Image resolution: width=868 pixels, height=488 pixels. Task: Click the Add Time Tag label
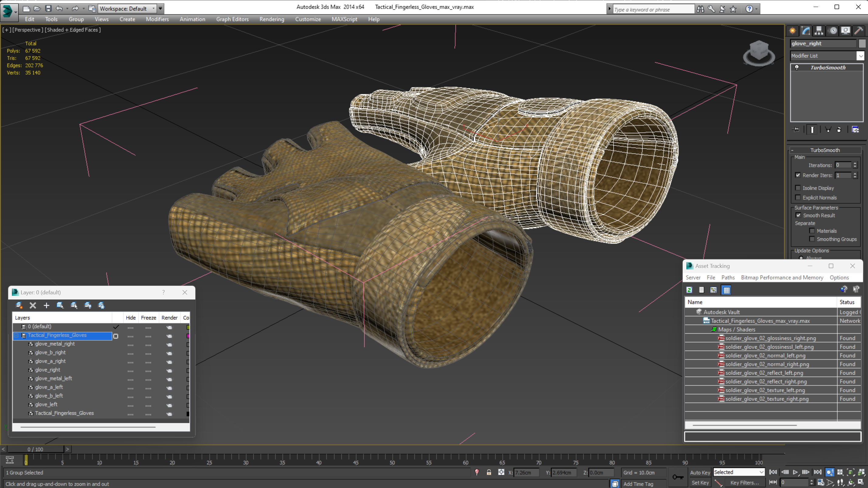pyautogui.click(x=638, y=484)
